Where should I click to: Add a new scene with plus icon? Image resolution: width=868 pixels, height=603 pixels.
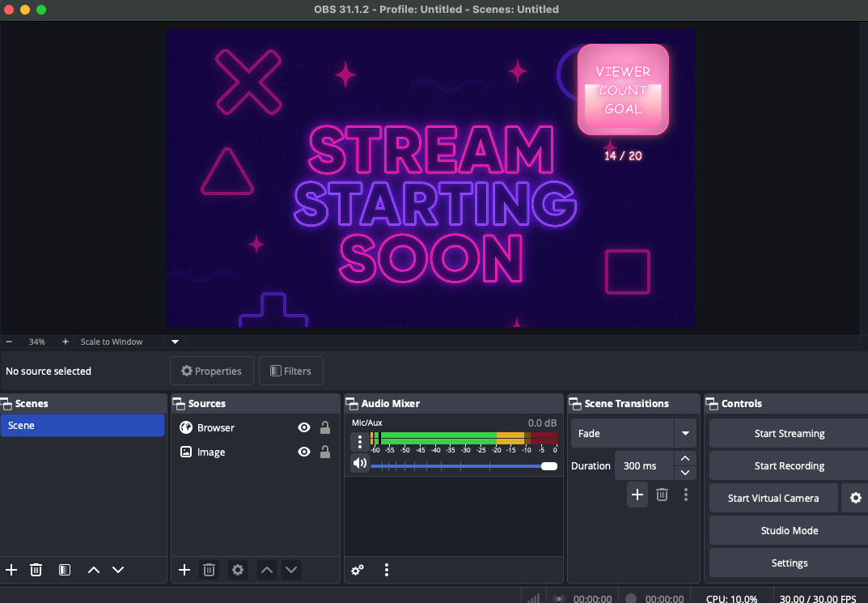(x=11, y=570)
